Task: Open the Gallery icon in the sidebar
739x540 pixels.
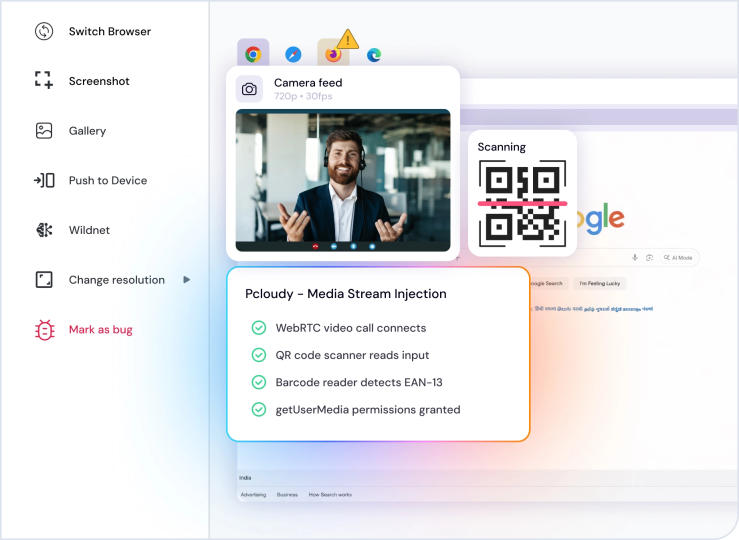Action: (44, 131)
